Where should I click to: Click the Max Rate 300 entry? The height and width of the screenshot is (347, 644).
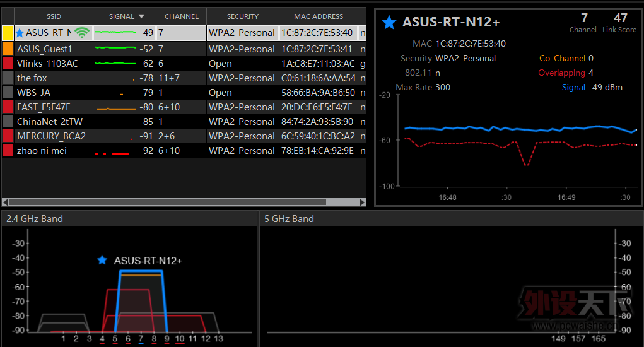coord(423,87)
